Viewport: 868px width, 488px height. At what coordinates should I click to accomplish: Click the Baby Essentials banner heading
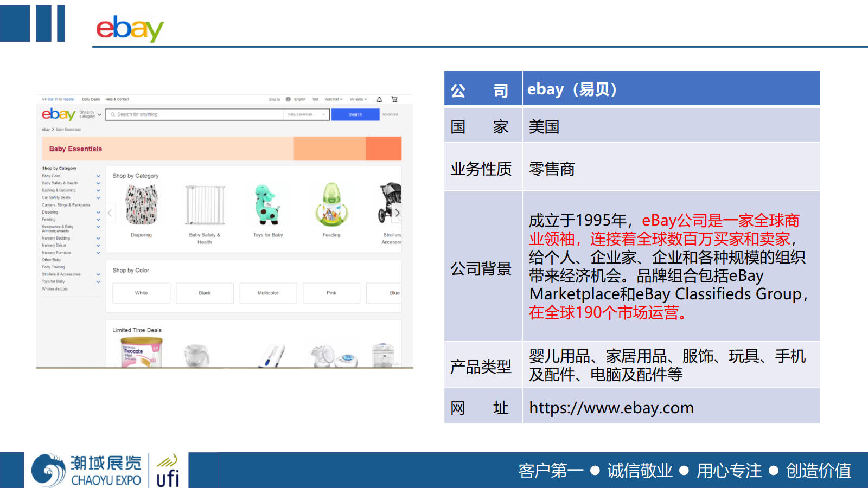75,149
